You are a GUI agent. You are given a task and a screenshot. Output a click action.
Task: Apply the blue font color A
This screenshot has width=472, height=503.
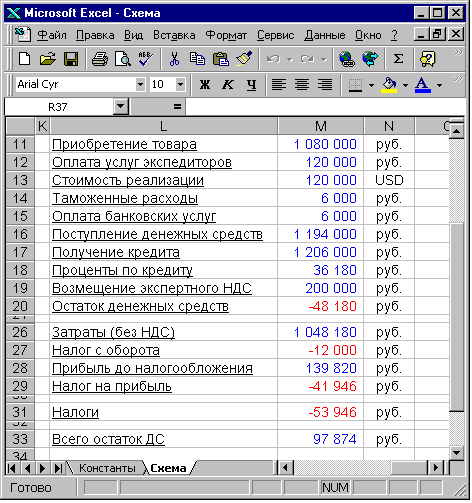click(423, 85)
